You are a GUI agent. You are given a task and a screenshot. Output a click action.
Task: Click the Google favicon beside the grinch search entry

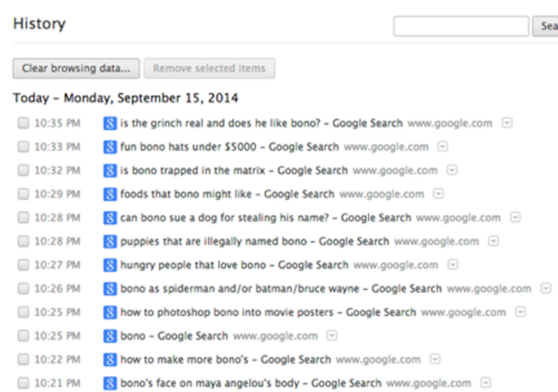[110, 124]
